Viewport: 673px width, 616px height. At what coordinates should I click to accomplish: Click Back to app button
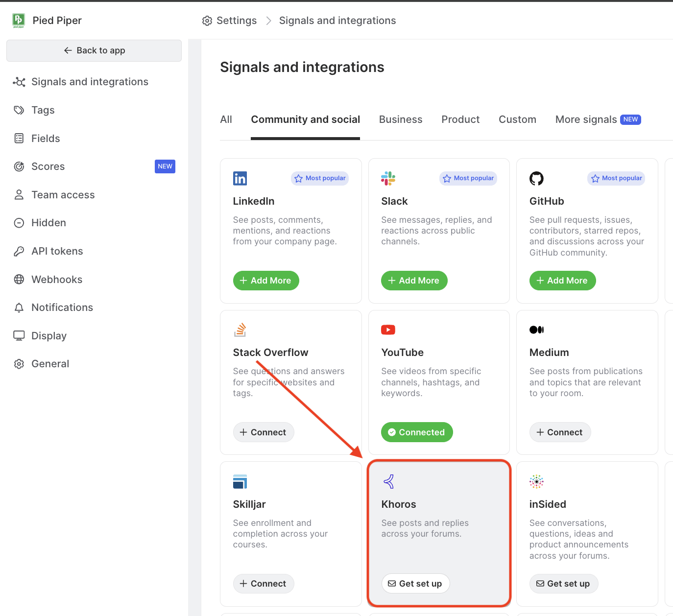94,50
